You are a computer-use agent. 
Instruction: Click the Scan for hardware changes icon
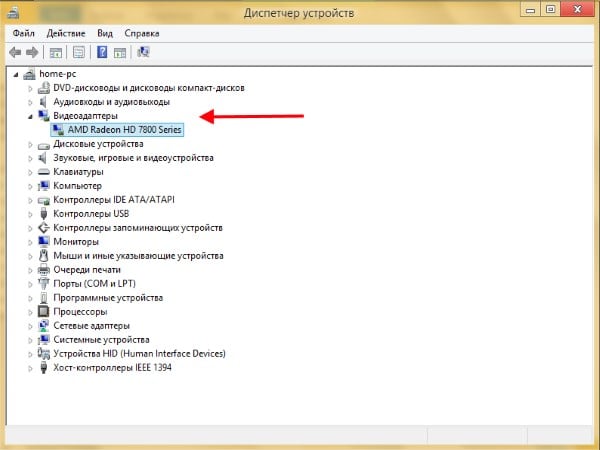pyautogui.click(x=144, y=51)
